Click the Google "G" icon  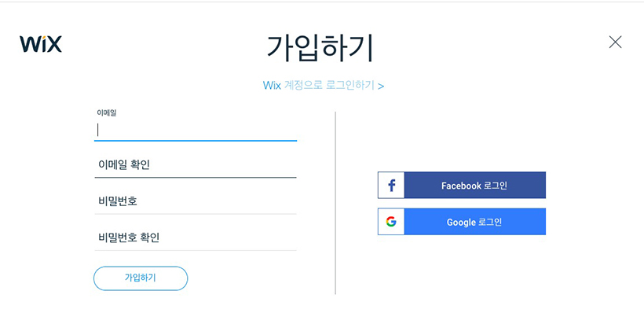pyautogui.click(x=391, y=222)
